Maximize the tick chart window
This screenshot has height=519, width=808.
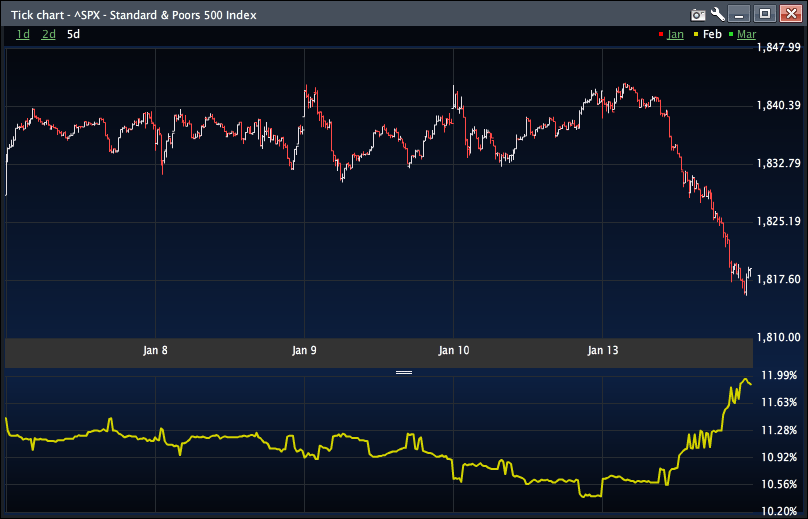click(764, 14)
